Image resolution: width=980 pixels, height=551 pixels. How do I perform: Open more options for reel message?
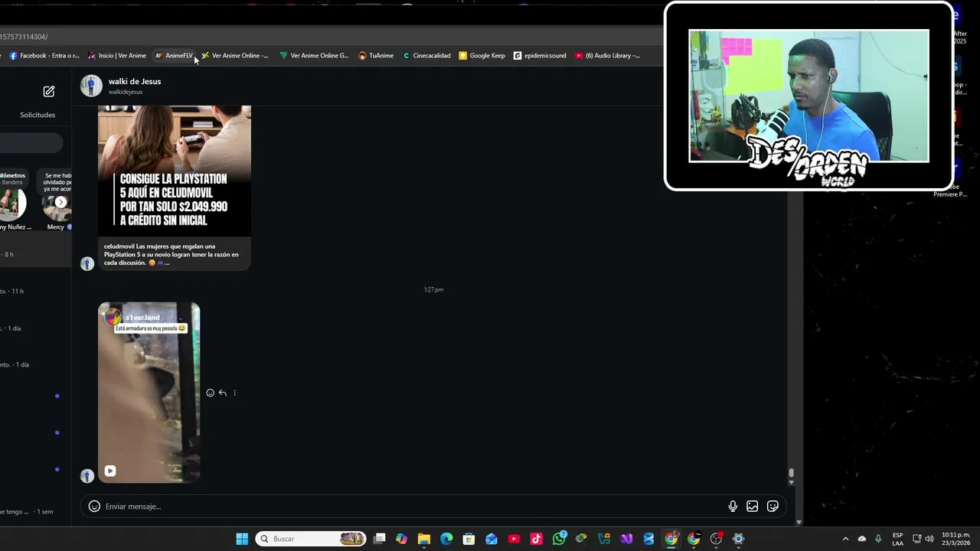234,393
